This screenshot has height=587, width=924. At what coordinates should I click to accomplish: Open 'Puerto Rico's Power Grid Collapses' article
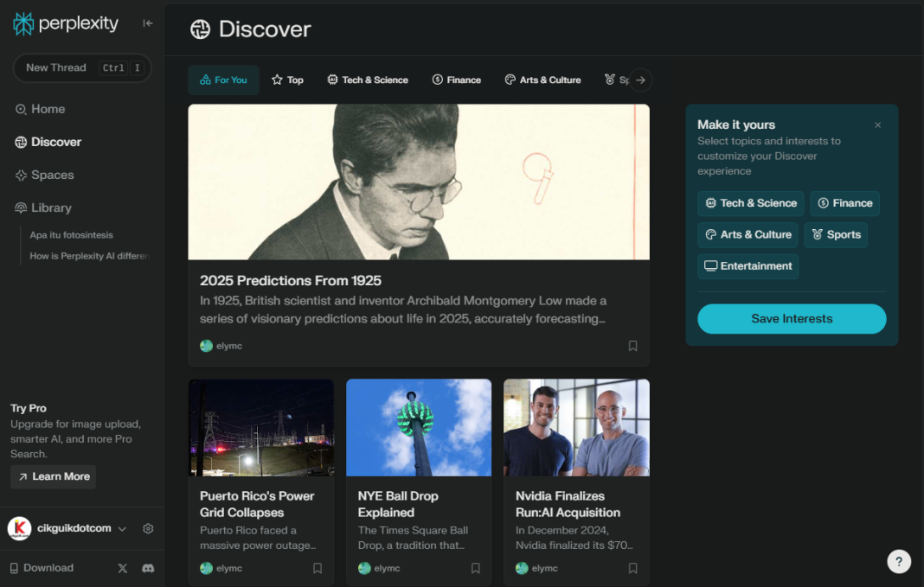pos(257,504)
